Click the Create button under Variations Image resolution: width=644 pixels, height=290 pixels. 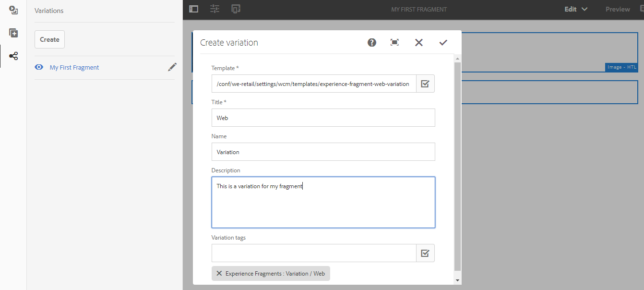pos(49,39)
